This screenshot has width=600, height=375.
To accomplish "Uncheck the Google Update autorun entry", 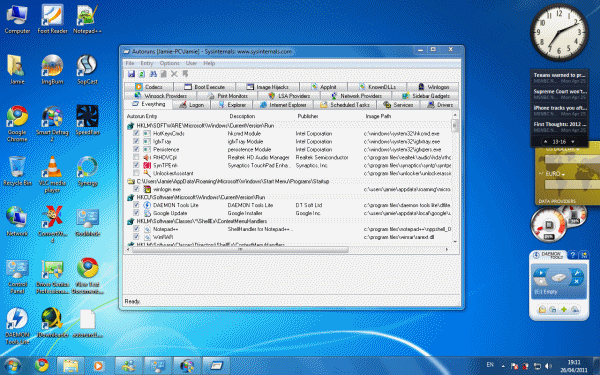I will point(136,213).
